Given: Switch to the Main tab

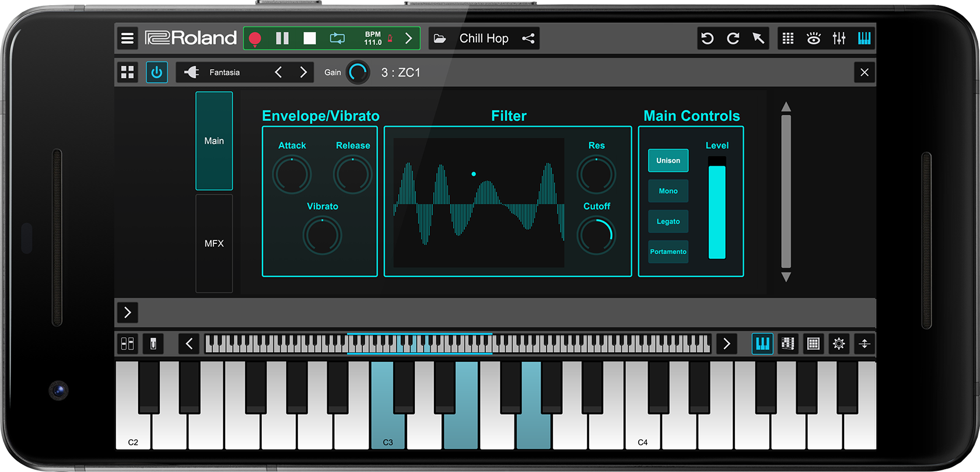Looking at the screenshot, I should pyautogui.click(x=214, y=141).
